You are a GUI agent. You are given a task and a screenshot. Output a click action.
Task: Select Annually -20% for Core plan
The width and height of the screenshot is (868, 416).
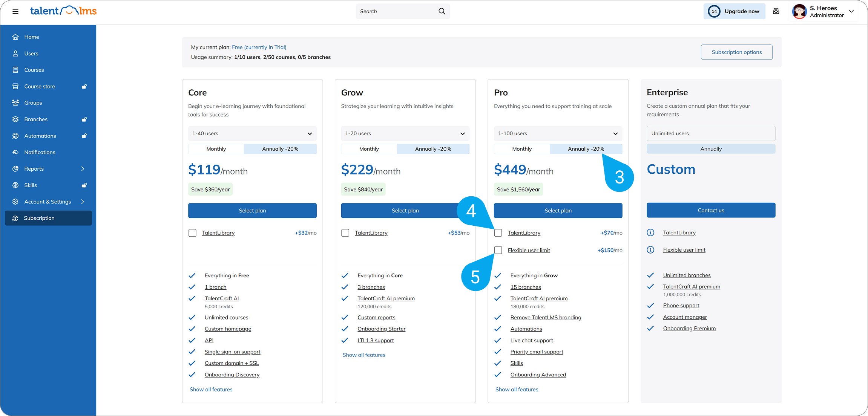click(280, 149)
